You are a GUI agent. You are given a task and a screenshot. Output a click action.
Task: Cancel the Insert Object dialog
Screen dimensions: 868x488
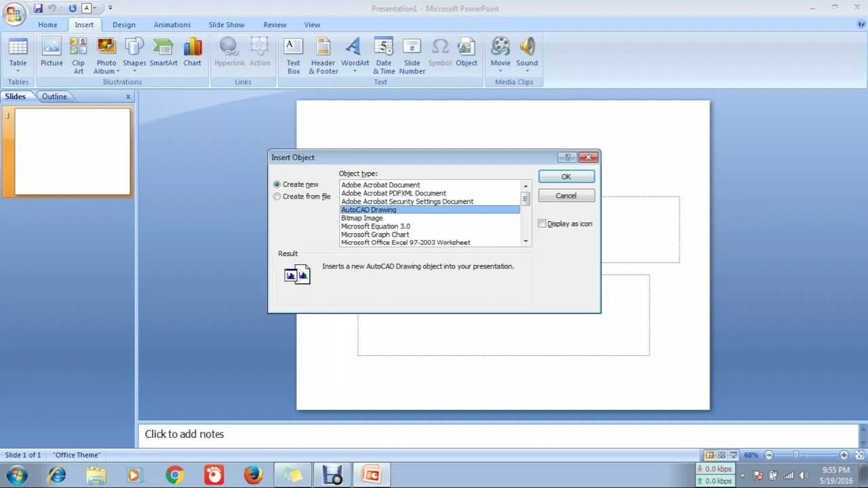point(566,196)
